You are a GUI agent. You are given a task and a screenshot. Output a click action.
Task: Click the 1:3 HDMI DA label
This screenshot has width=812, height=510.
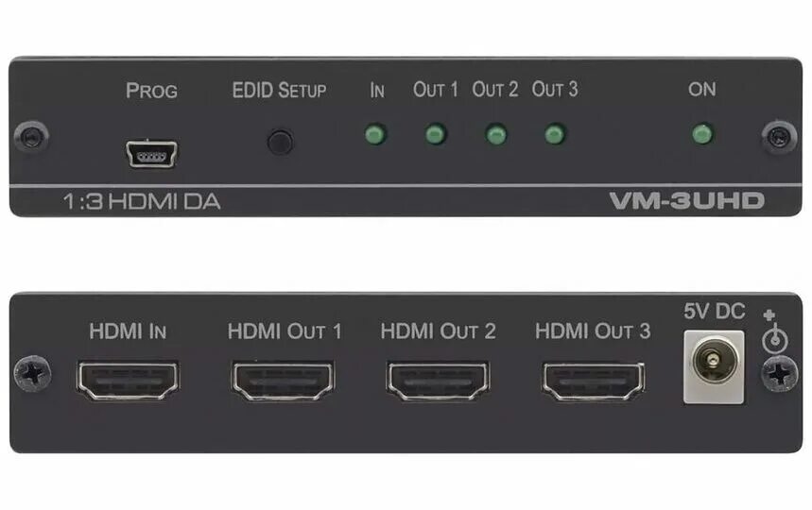click(x=142, y=201)
